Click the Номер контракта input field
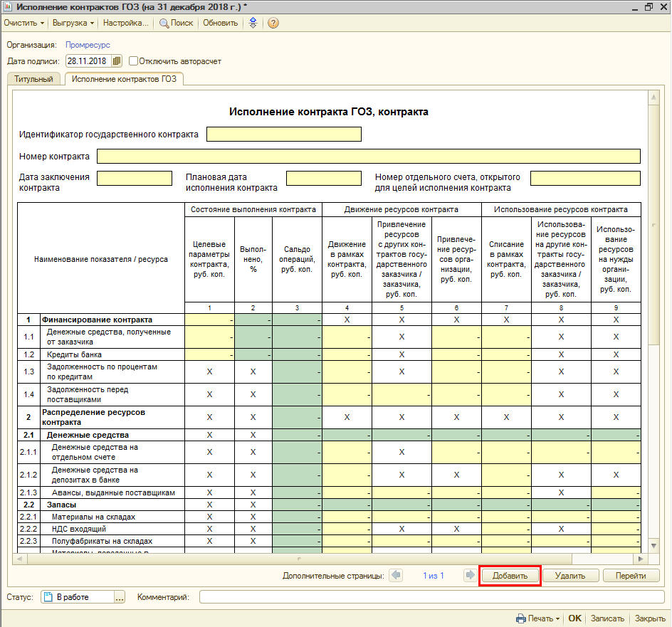Image resolution: width=672 pixels, height=627 pixels. [368, 157]
